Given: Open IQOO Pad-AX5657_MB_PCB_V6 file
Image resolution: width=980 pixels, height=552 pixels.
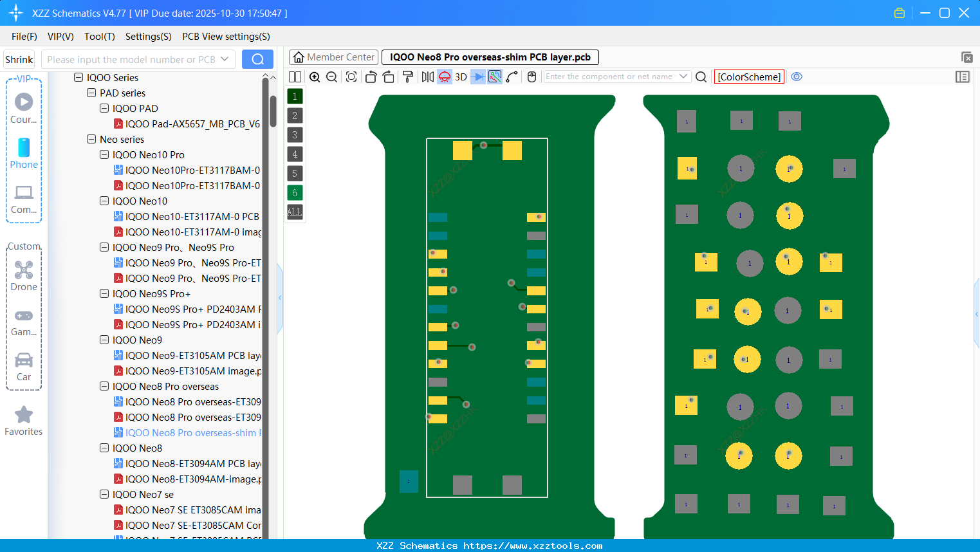Looking at the screenshot, I should tap(187, 124).
